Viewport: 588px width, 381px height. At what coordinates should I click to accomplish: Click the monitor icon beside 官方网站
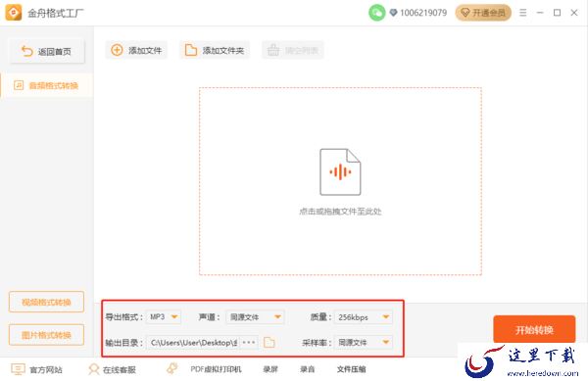coord(18,369)
